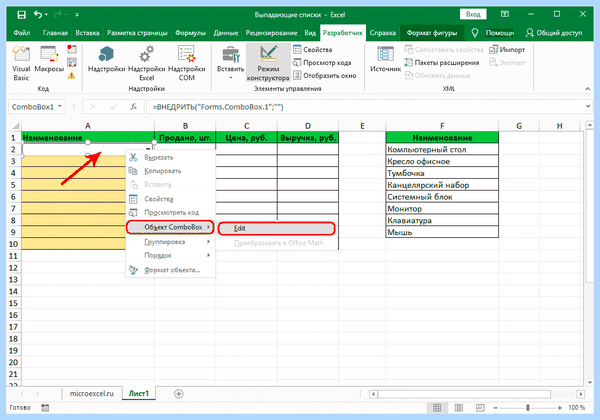600x420 pixels.
Task: Open the ComboBox dropdown arrow in A2
Action: click(148, 149)
